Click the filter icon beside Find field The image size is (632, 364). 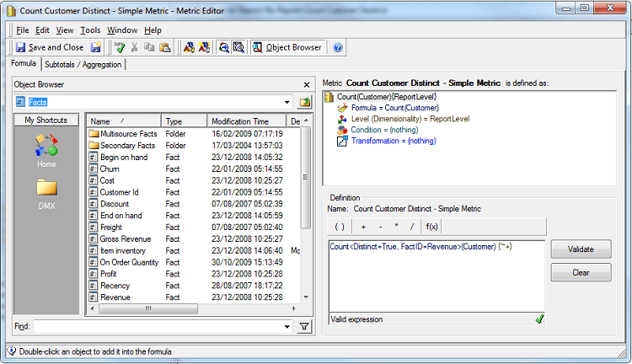305,326
